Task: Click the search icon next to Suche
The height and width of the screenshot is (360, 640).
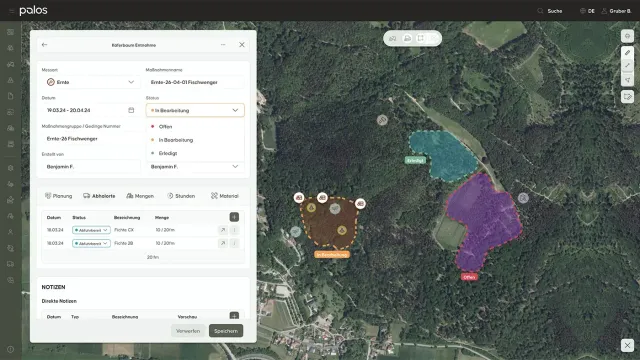Action: coord(540,11)
